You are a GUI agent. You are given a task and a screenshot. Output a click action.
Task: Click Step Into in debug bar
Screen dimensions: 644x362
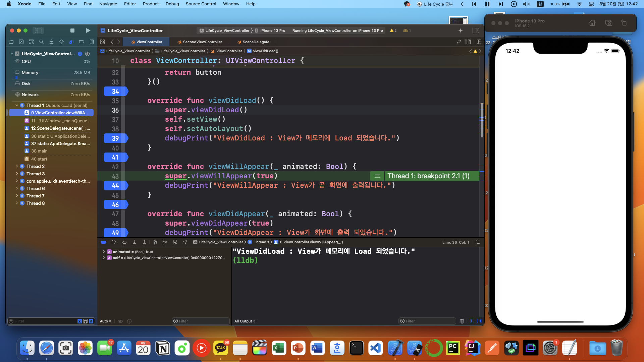click(134, 242)
